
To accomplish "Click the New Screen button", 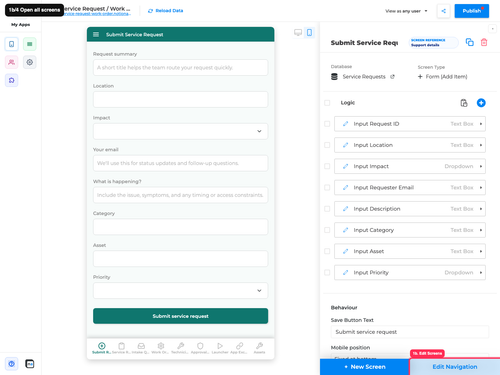I will coord(365,367).
